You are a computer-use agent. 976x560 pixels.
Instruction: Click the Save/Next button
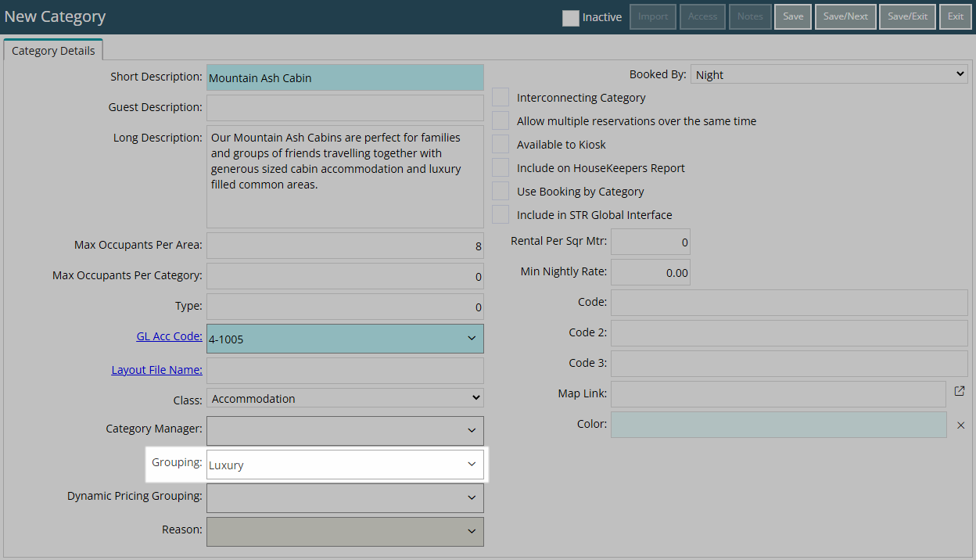point(845,16)
